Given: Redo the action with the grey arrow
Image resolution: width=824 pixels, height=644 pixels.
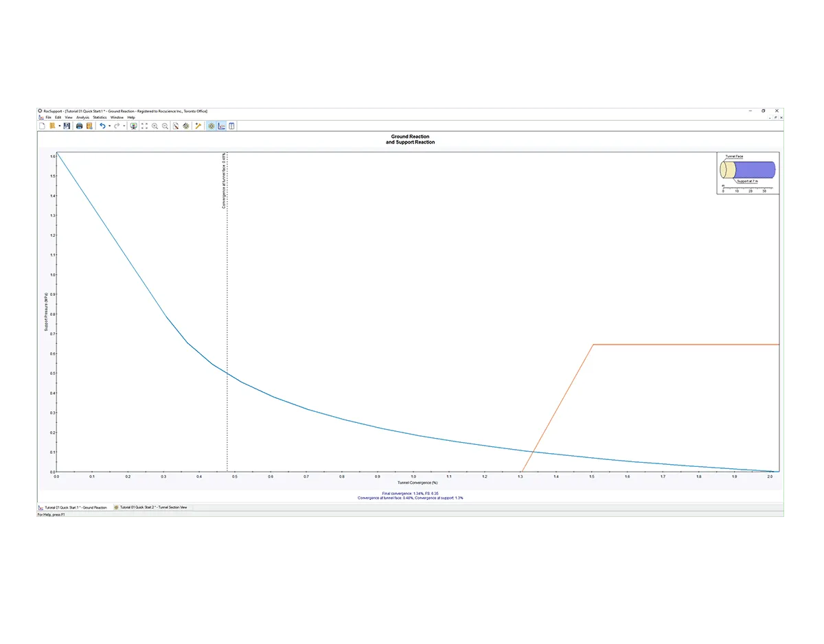Looking at the screenshot, I should (x=117, y=126).
